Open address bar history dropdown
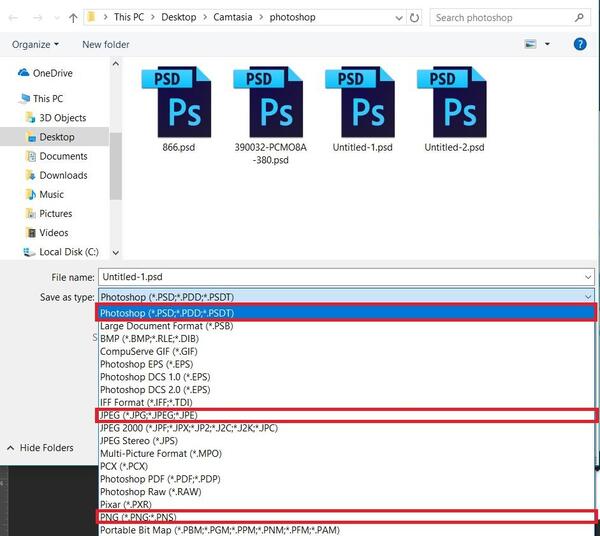600x536 pixels. [399, 18]
